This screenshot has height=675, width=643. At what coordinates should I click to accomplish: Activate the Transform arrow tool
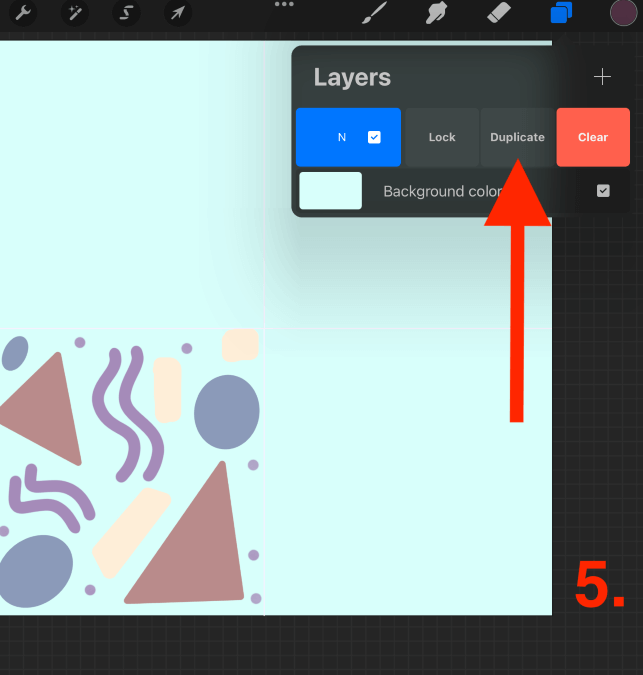pyautogui.click(x=178, y=13)
